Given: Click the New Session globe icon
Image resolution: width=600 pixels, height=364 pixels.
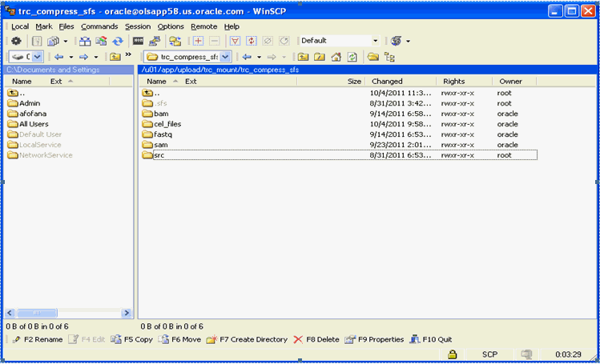Looking at the screenshot, I should pos(397,41).
